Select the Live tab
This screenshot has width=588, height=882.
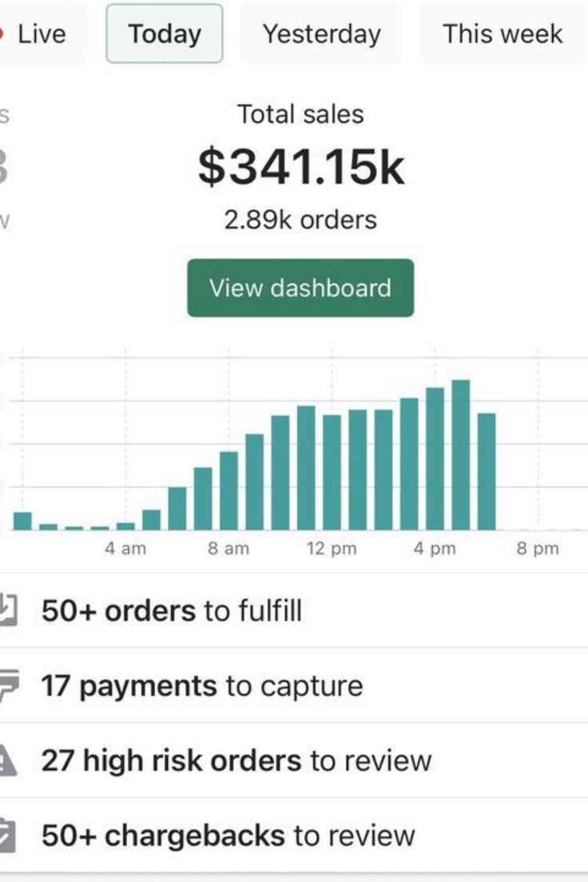(x=42, y=34)
